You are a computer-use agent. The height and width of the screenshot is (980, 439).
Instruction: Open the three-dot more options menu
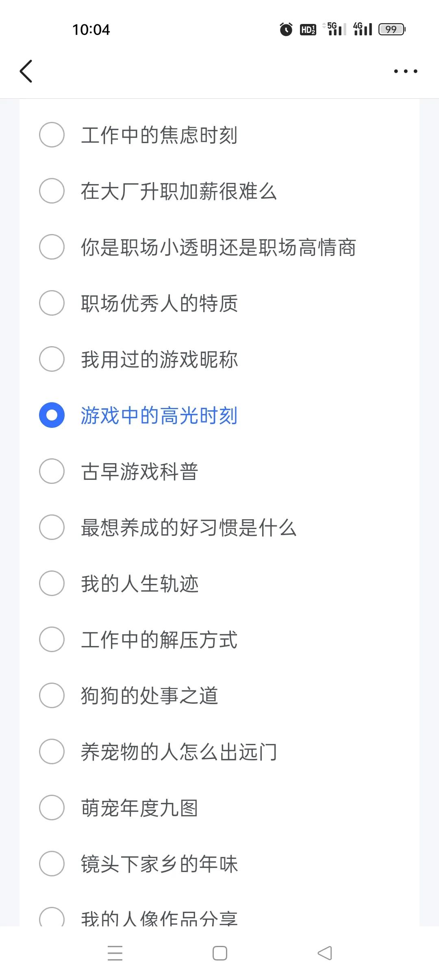pyautogui.click(x=405, y=71)
